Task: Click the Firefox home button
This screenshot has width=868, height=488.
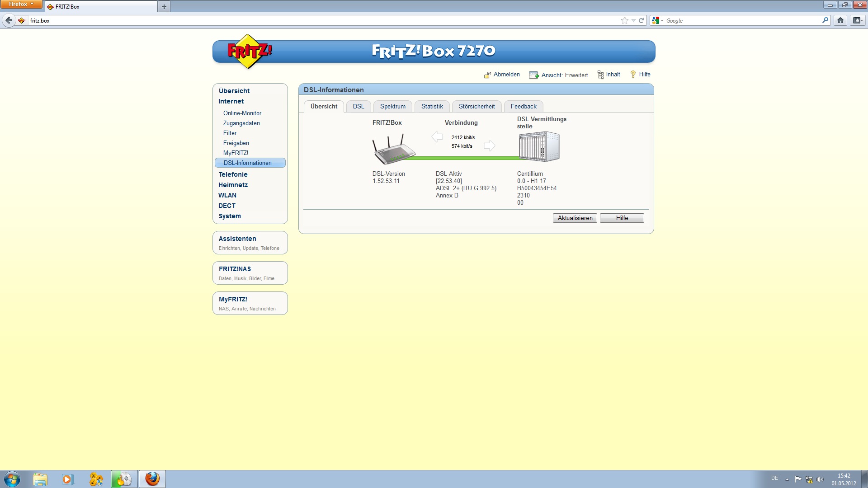Action: click(840, 20)
